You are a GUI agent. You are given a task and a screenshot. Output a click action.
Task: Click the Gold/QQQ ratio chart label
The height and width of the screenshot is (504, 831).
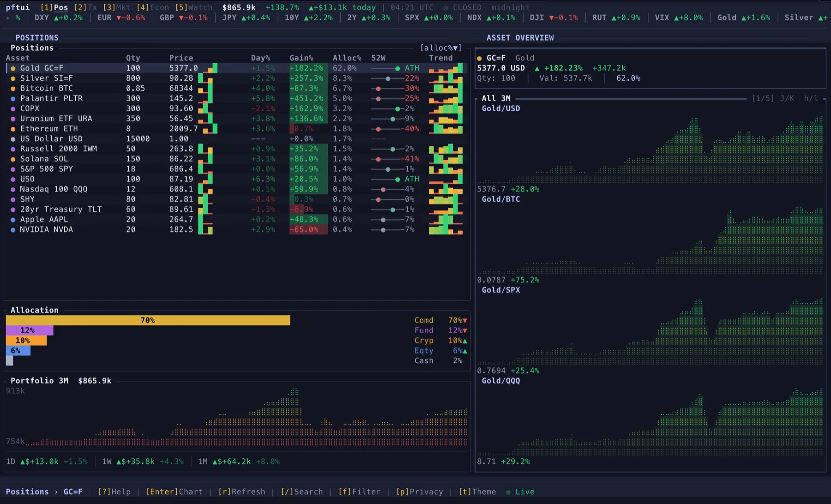pos(501,381)
